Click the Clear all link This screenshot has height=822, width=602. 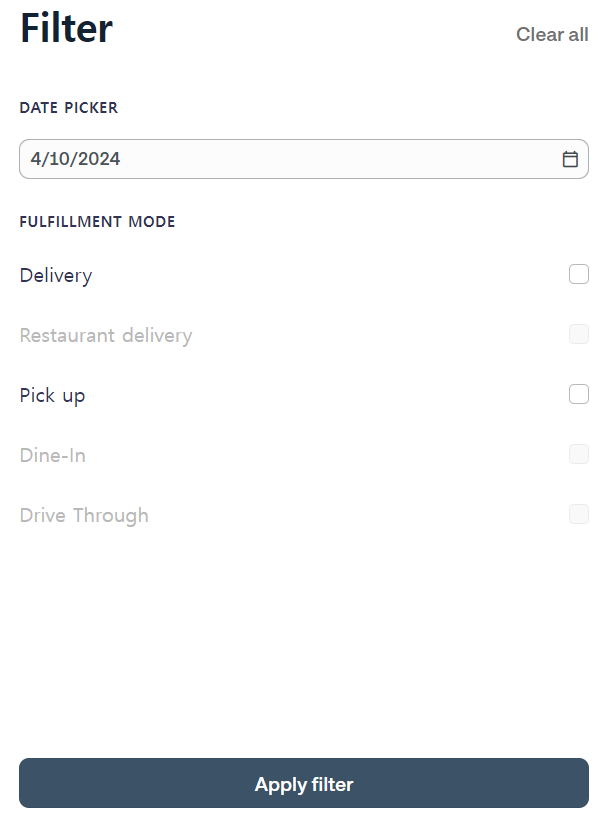tap(552, 35)
